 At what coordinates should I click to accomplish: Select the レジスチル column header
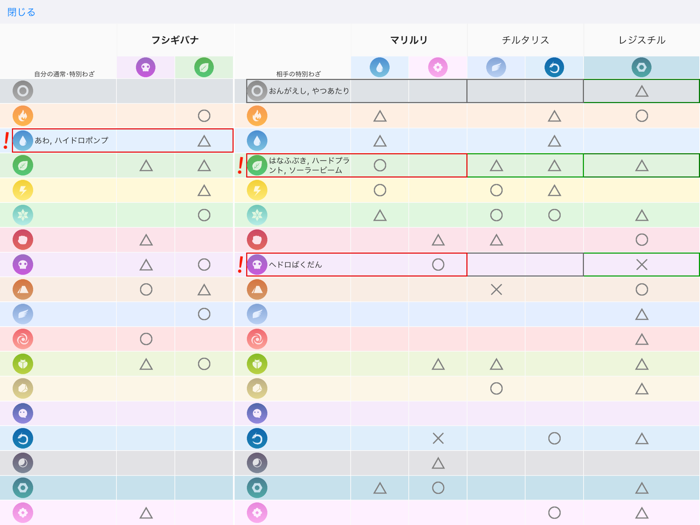642,40
